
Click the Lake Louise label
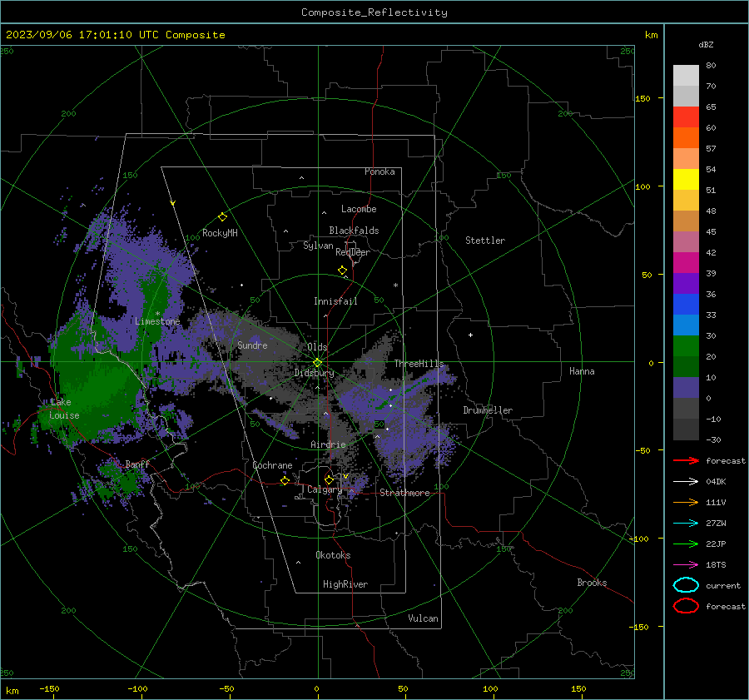(64, 409)
